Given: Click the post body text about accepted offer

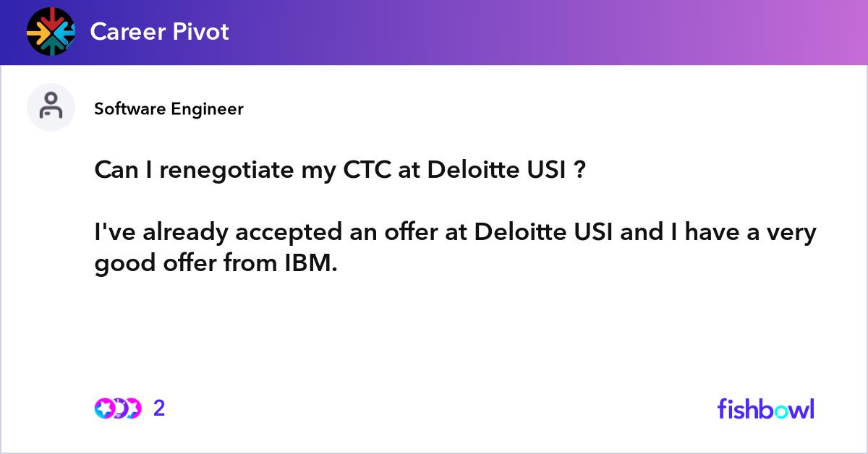Looking at the screenshot, I should [456, 248].
